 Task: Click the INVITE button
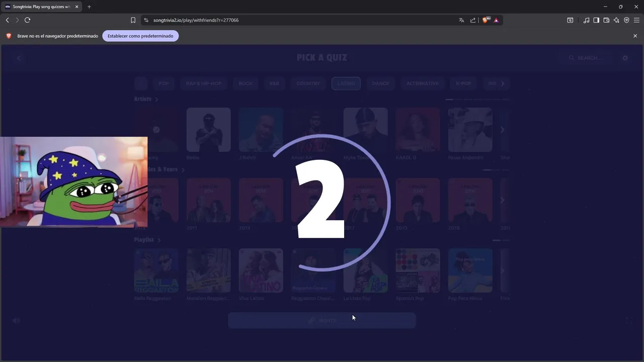pyautogui.click(x=322, y=320)
